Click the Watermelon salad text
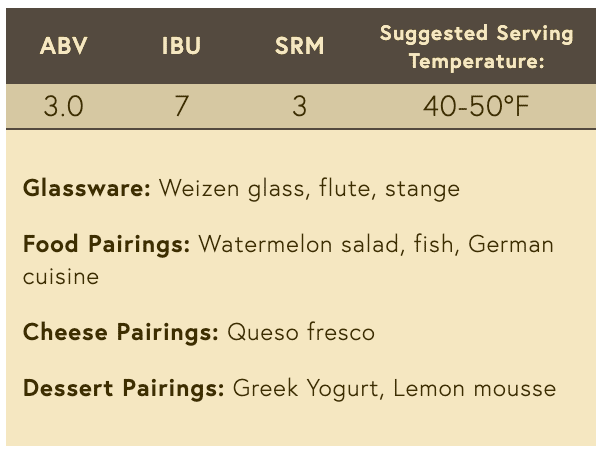This screenshot has width=606, height=454. click(298, 245)
